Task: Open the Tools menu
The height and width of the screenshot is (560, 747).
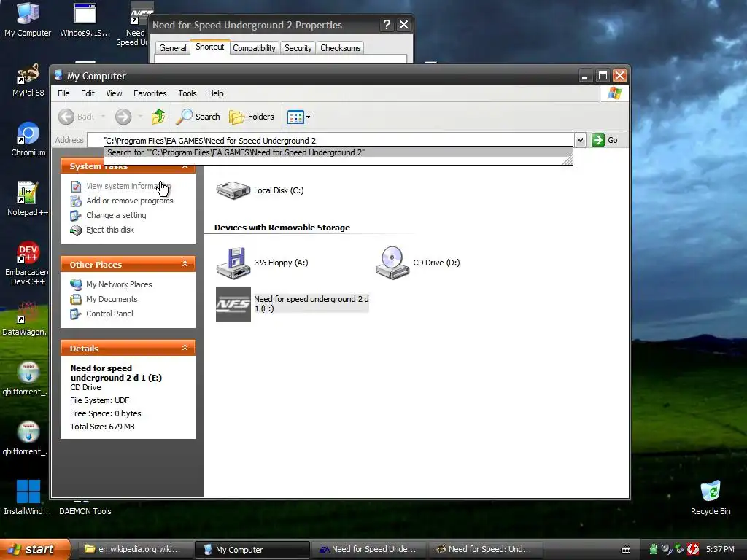Action: tap(187, 93)
